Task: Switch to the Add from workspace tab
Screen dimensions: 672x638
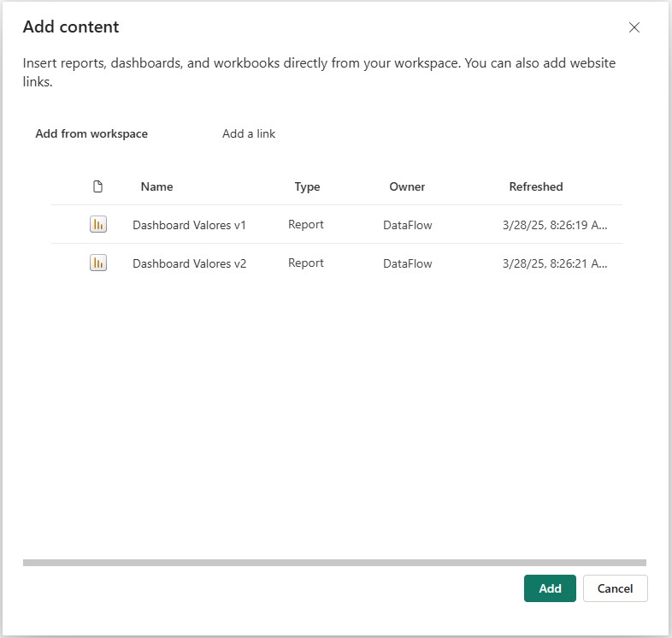Action: click(91, 133)
